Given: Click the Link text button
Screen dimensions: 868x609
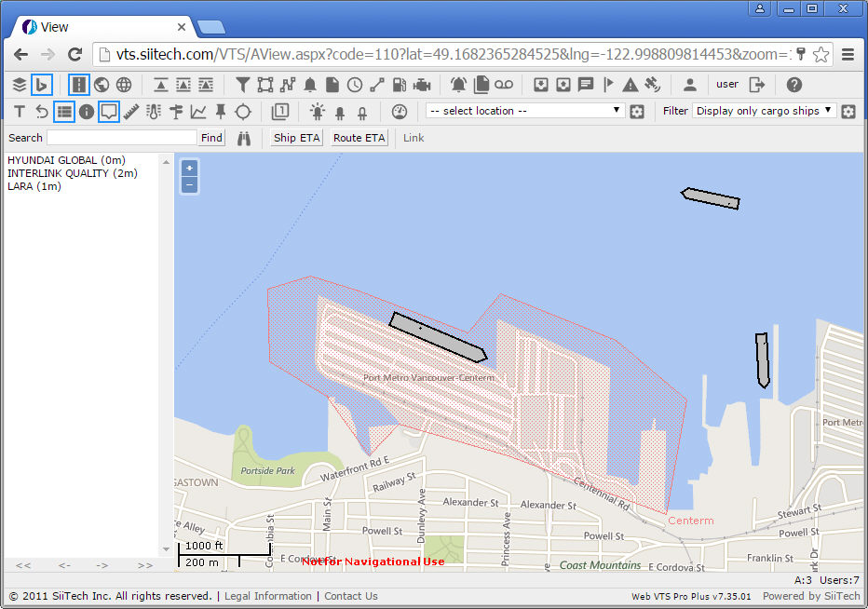Looking at the screenshot, I should pyautogui.click(x=414, y=138).
